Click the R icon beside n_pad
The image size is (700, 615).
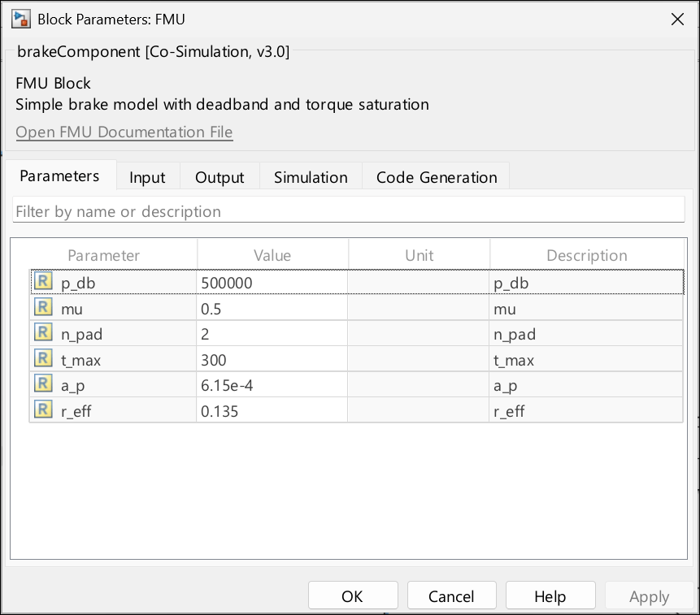point(43,334)
